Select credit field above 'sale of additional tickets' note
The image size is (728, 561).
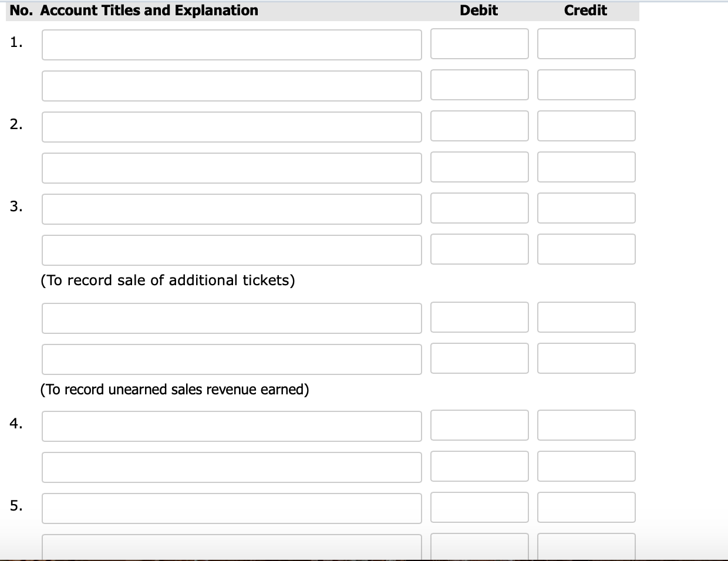click(587, 249)
